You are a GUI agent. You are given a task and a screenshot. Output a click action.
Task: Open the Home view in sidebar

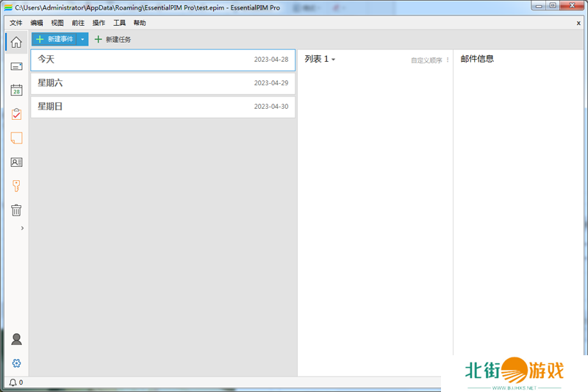(x=16, y=42)
